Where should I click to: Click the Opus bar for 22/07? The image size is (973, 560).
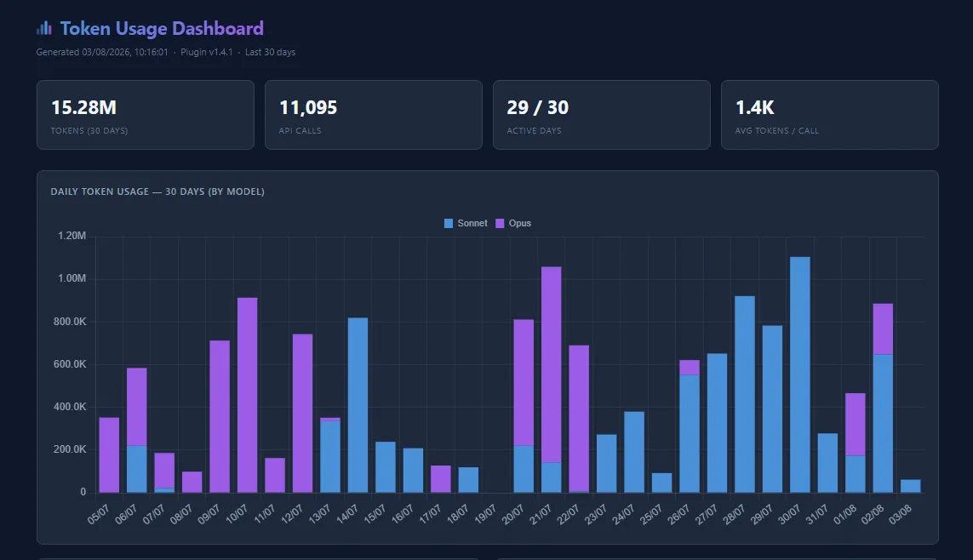[x=578, y=419]
